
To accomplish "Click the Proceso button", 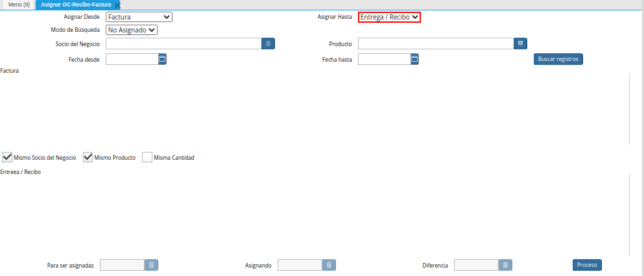I will (x=587, y=265).
